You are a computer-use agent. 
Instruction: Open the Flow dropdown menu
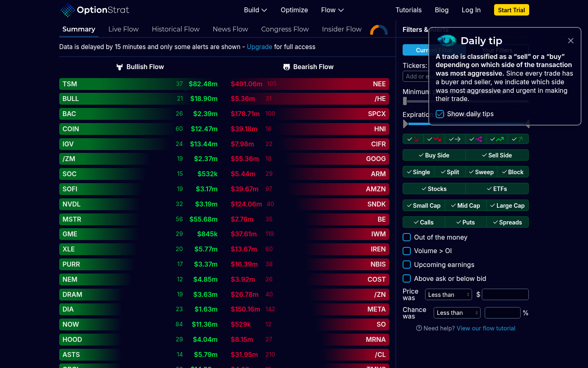pyautogui.click(x=332, y=10)
